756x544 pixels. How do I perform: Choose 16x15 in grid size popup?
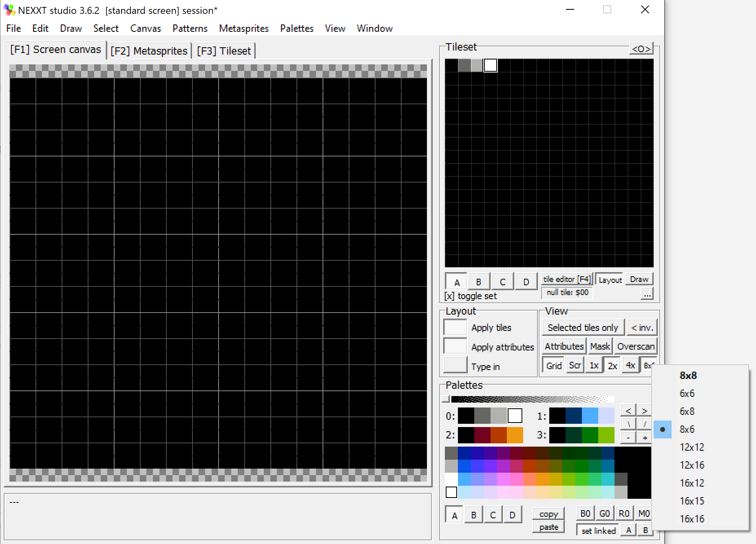point(701,501)
